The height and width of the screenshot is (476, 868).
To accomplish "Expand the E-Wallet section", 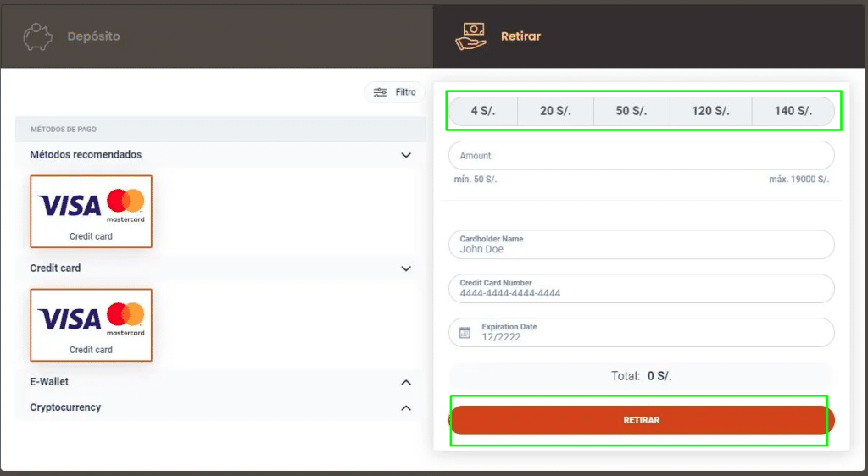I will (406, 382).
